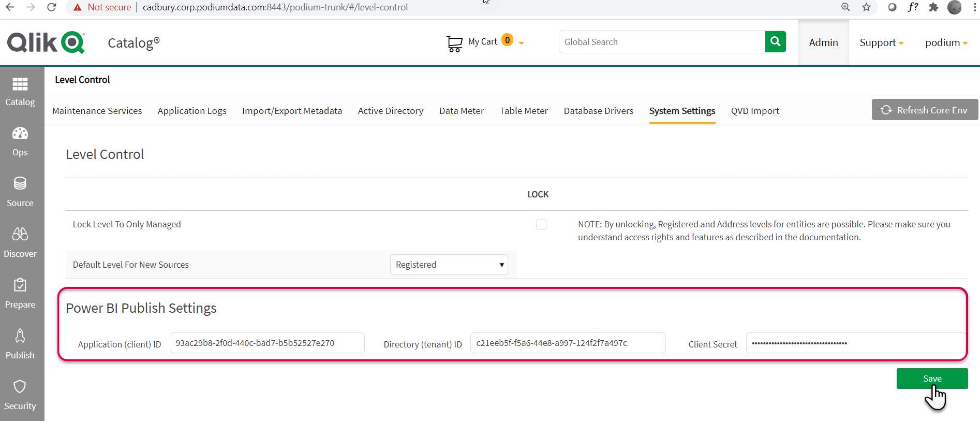
Task: Expand the Support menu
Action: (881, 43)
